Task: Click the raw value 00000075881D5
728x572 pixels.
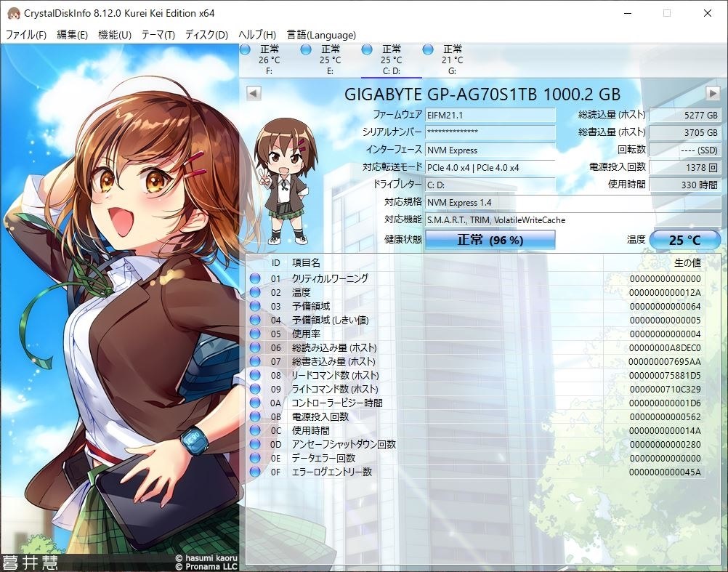Action: click(x=665, y=375)
